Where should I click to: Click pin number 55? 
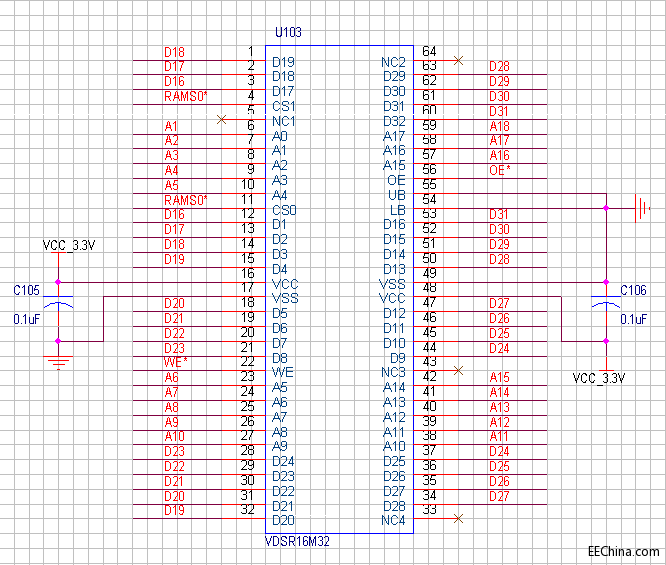pyautogui.click(x=429, y=184)
